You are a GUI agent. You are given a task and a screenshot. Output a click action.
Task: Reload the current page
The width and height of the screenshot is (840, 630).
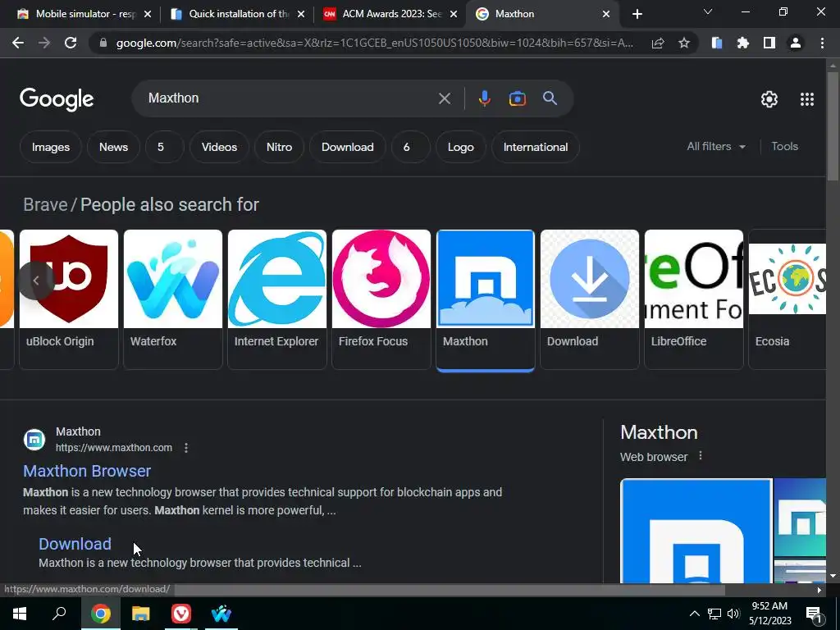(x=71, y=43)
